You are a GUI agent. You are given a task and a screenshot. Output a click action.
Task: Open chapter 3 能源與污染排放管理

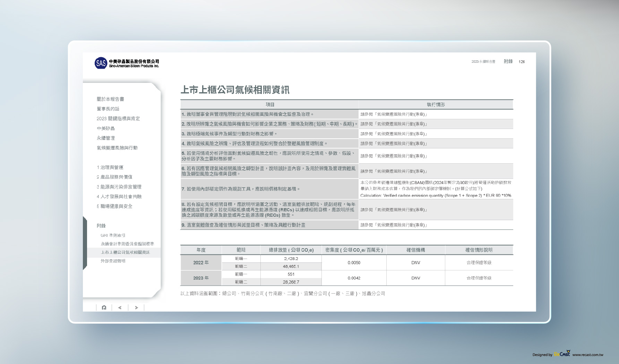[119, 187]
